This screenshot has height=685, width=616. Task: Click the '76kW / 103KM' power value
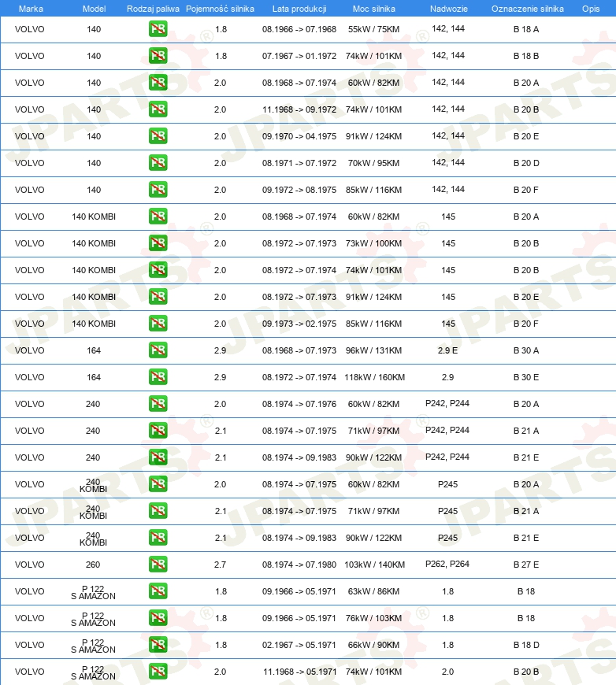(373, 618)
